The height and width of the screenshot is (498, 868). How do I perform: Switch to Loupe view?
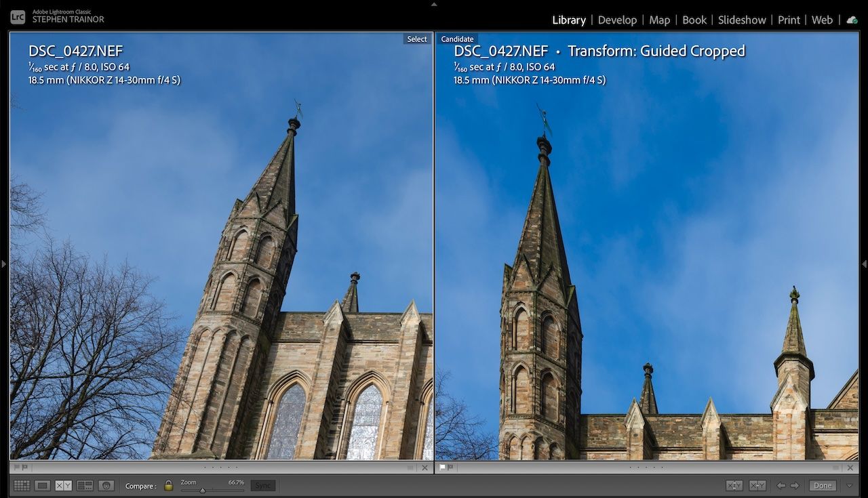coord(41,485)
